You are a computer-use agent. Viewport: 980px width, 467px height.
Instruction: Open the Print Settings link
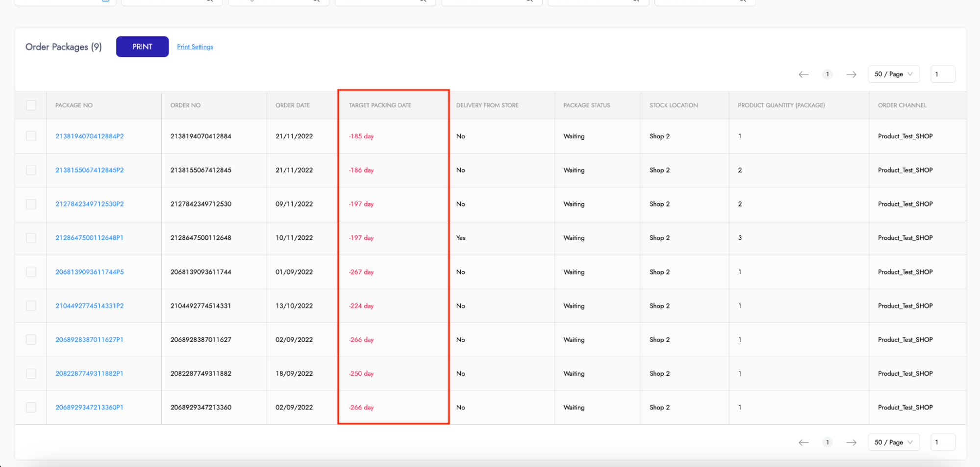coord(195,47)
